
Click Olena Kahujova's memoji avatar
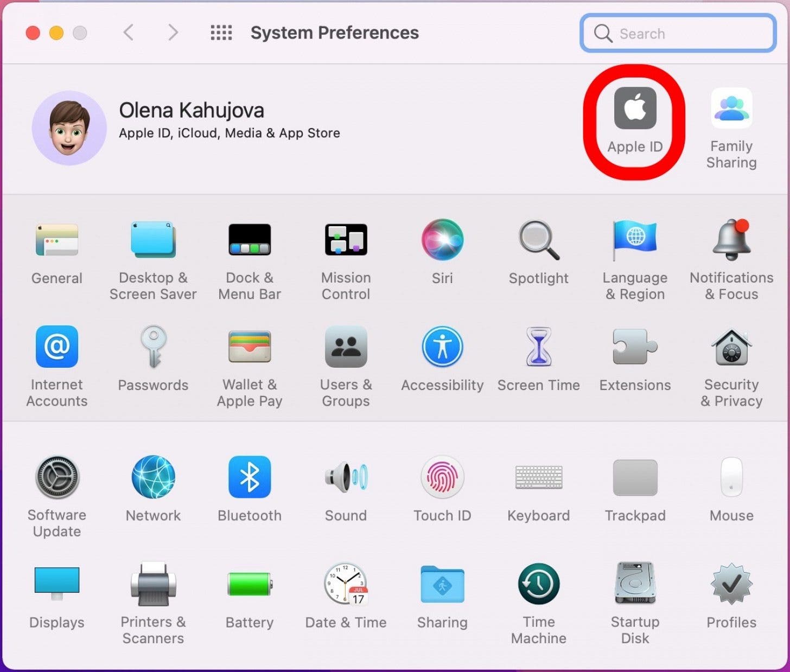pyautogui.click(x=69, y=128)
